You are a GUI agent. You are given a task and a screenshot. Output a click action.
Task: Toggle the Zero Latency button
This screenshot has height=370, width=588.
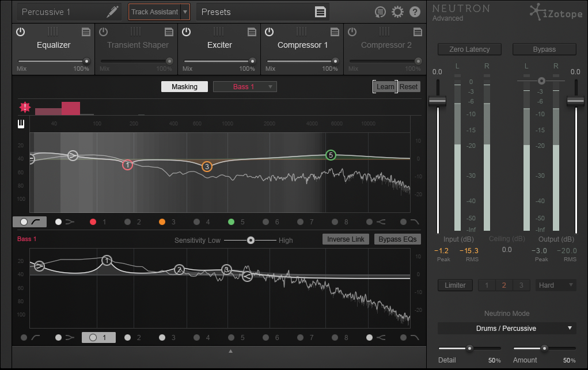[x=469, y=49]
